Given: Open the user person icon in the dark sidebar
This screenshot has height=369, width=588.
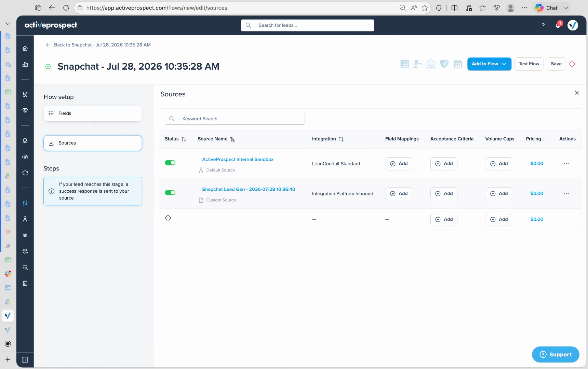Looking at the screenshot, I should (x=25, y=219).
